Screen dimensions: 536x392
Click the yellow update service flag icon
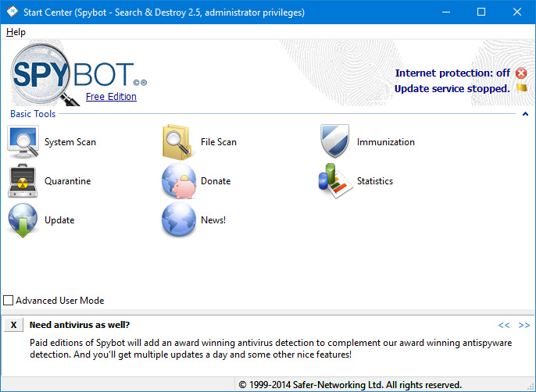(x=521, y=87)
